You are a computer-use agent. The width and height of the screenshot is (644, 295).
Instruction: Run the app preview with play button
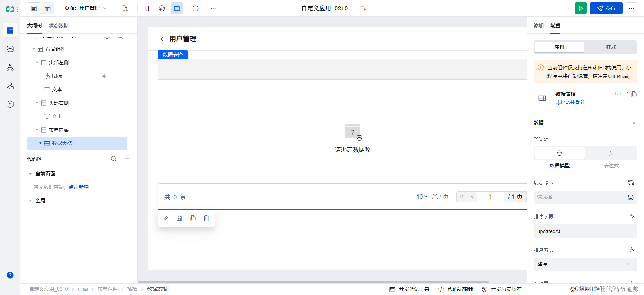[581, 8]
